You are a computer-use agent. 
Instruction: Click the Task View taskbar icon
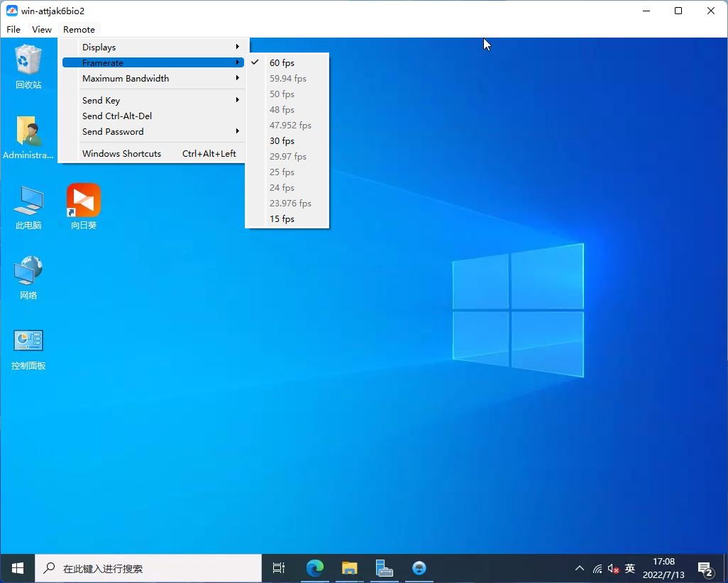[279, 568]
